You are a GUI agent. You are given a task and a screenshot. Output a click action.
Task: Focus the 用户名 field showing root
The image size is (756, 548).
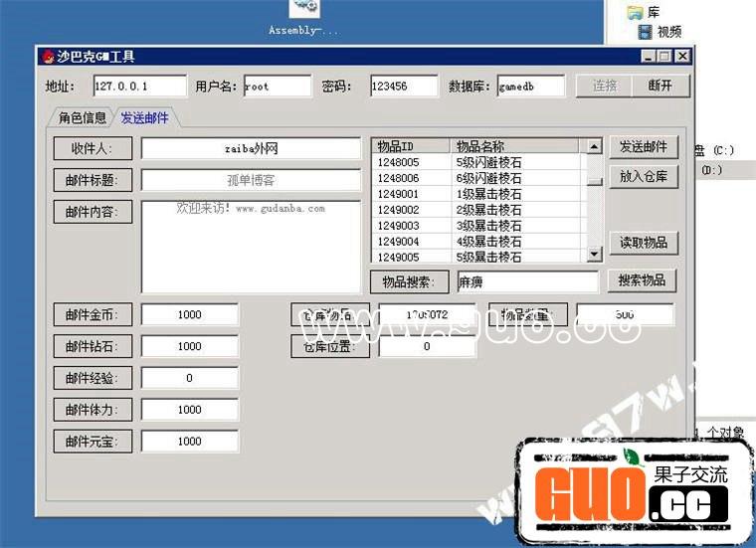278,87
